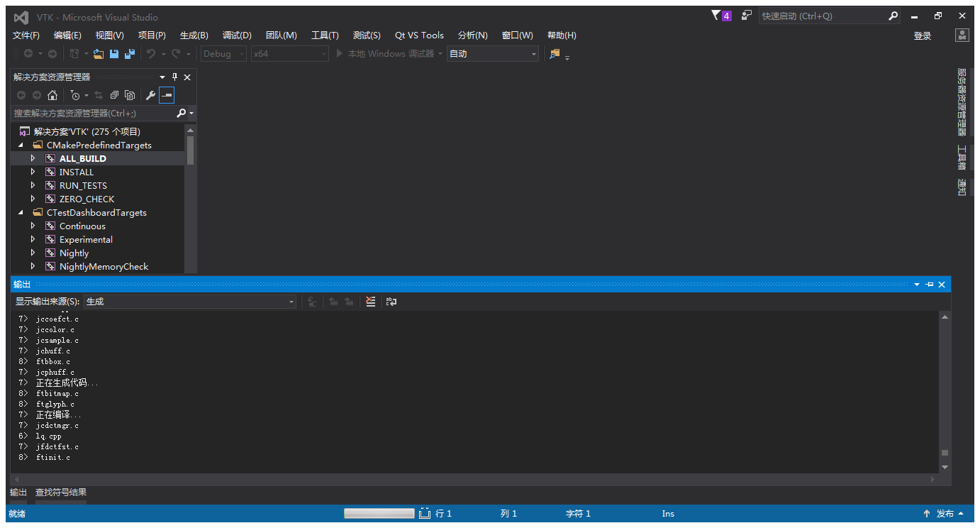Viewport: 980px width, 528px height.
Task: Switch to the 查找符号结果 tab
Action: (x=61, y=493)
